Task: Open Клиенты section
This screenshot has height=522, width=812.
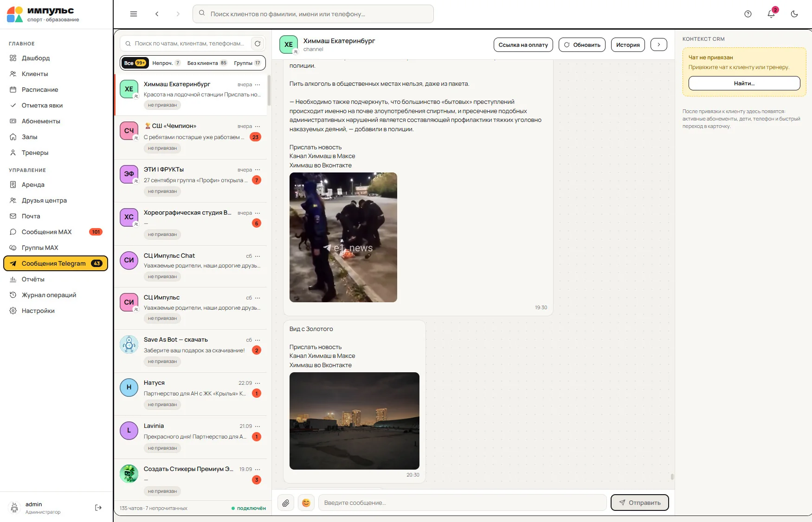Action: (56, 74)
